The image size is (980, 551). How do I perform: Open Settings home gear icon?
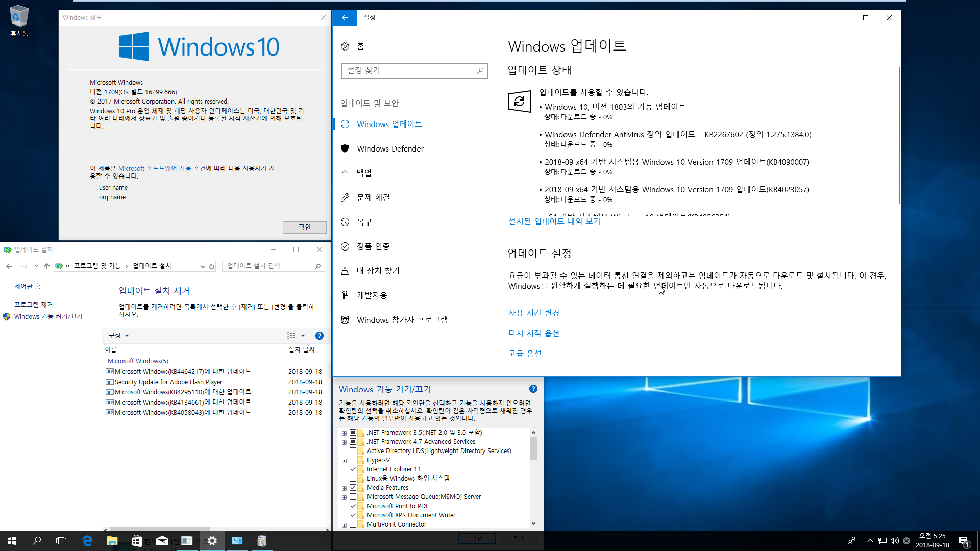tap(345, 46)
